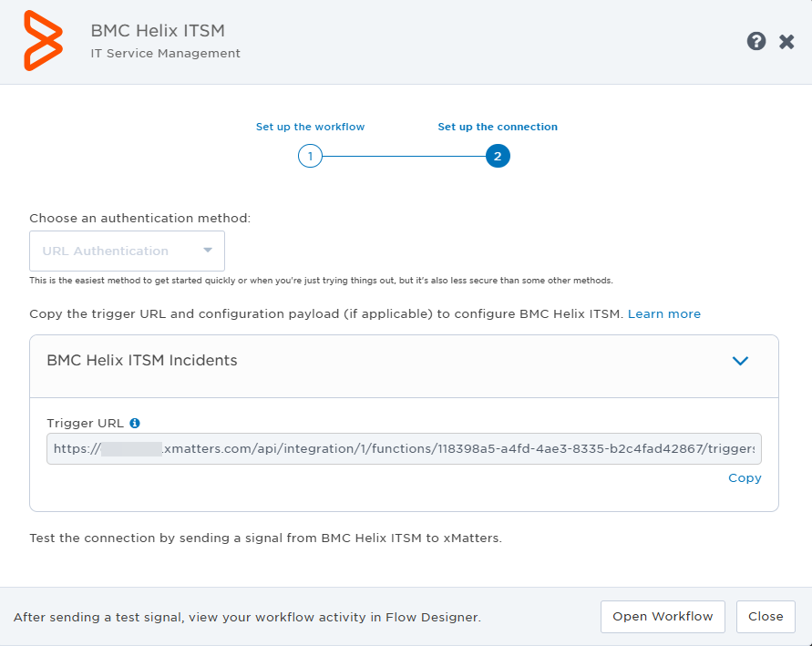This screenshot has width=812, height=646.
Task: Click the 'Test the connection' instruction text
Action: [x=266, y=538]
